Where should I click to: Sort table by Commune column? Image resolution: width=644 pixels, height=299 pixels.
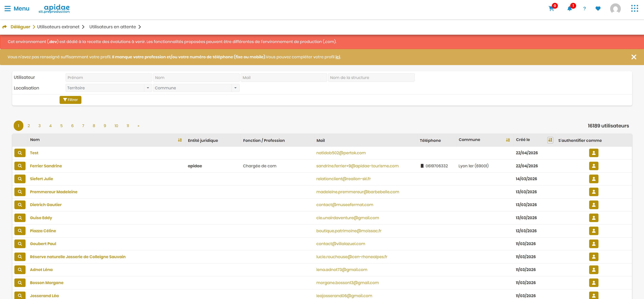pyautogui.click(x=508, y=140)
